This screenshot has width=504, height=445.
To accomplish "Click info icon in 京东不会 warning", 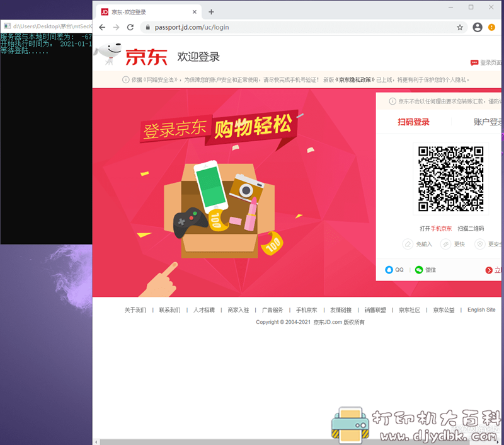I will [392, 101].
